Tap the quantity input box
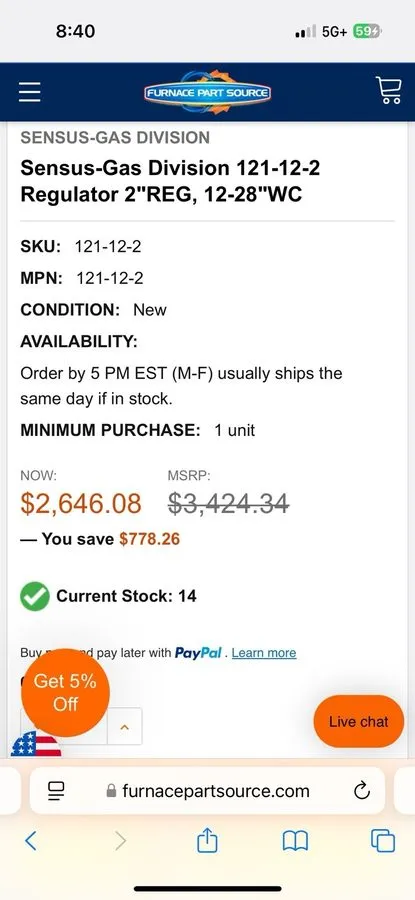The height and width of the screenshot is (900, 415). click(64, 727)
